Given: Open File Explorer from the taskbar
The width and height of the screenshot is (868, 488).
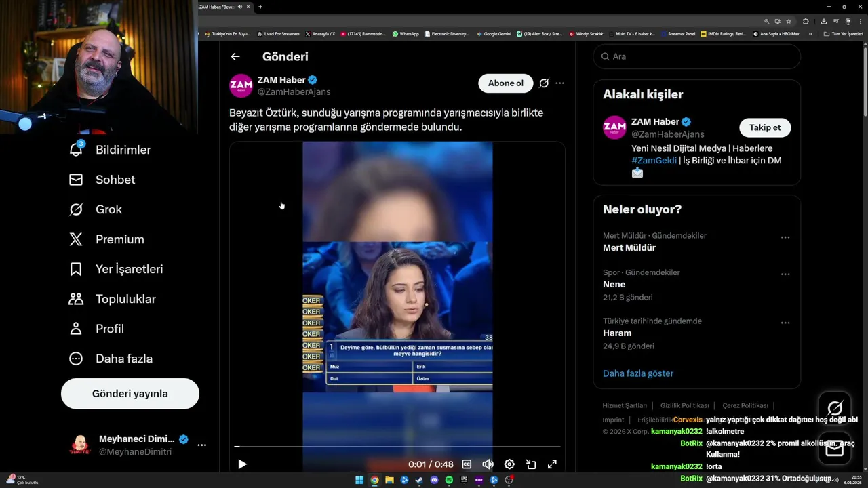Looking at the screenshot, I should [389, 480].
